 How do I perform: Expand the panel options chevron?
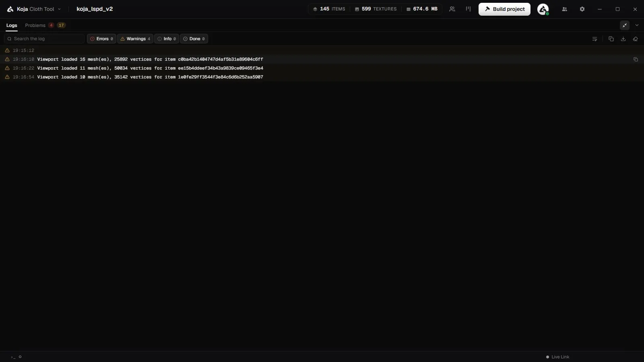(x=637, y=25)
